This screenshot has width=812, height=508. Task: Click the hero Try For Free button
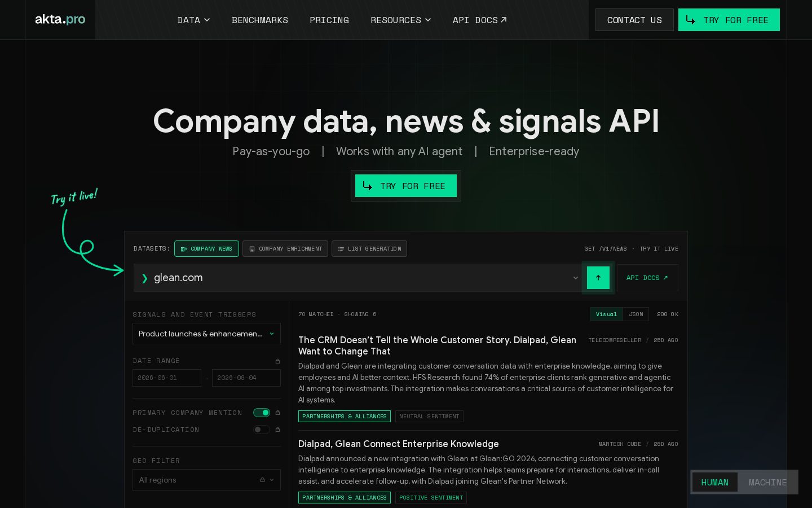(406, 186)
